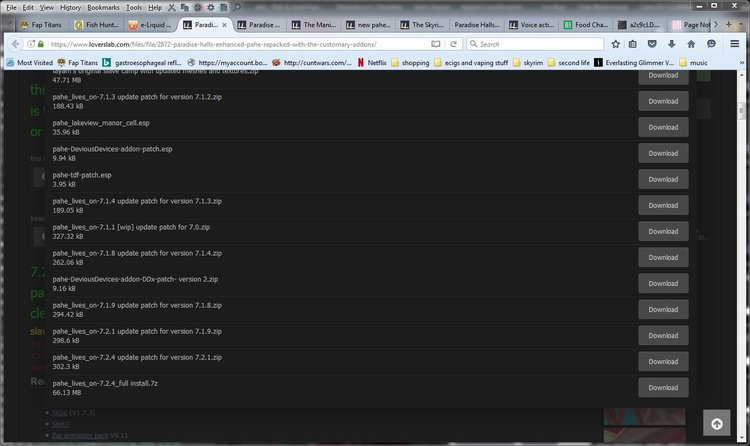750x446 pixels.
Task: Download pahe_lives_on-7.1.3 update patch zip
Action: (663, 101)
